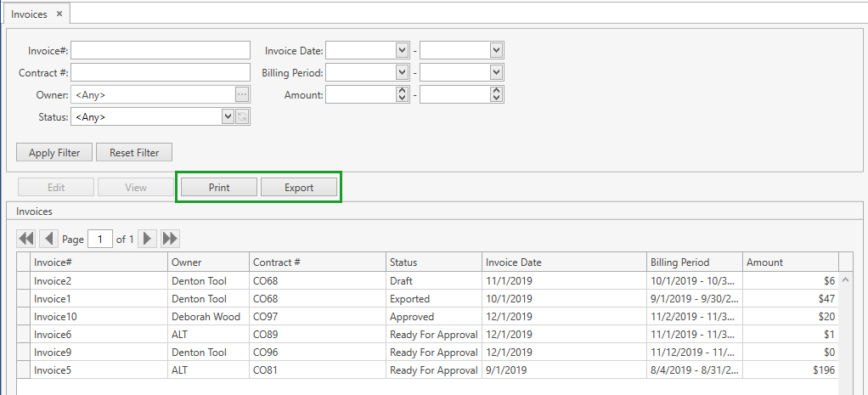The height and width of the screenshot is (395, 868).
Task: Sort by Invoice Date column header
Action: (564, 262)
